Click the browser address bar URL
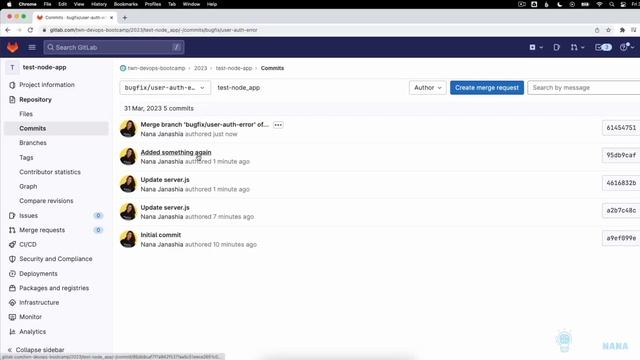The image size is (640, 360). coord(153,30)
